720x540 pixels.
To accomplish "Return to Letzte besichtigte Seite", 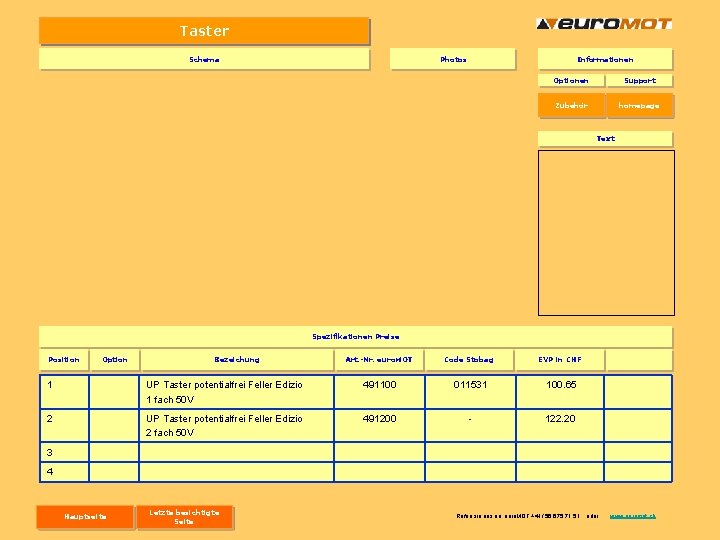I will [185, 517].
